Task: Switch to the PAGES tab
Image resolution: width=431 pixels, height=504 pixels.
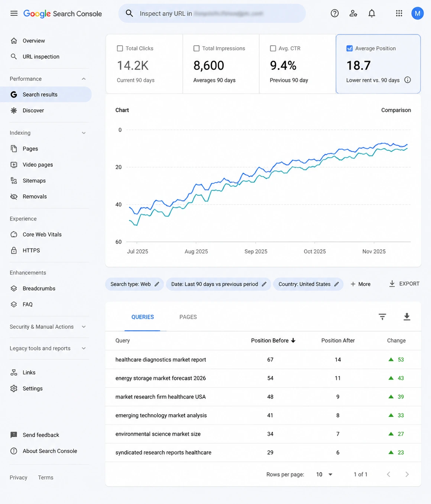Action: [x=188, y=317]
